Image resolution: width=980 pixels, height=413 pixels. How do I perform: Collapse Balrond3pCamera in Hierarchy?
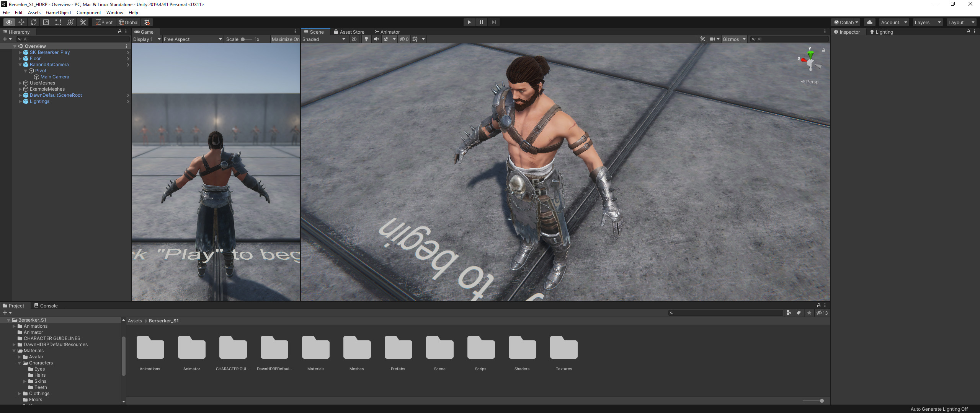tap(20, 65)
